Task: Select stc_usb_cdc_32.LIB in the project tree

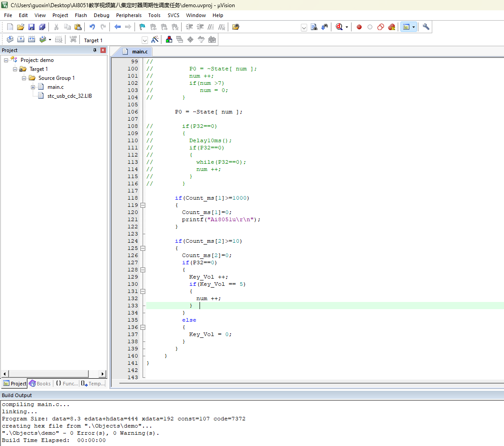Action: pos(70,96)
